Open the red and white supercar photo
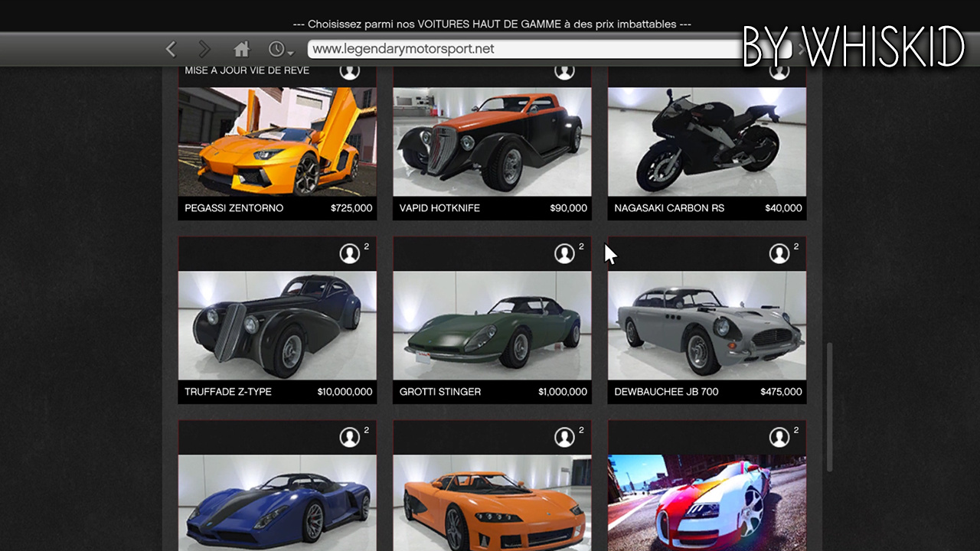The width and height of the screenshot is (980, 551). click(707, 503)
